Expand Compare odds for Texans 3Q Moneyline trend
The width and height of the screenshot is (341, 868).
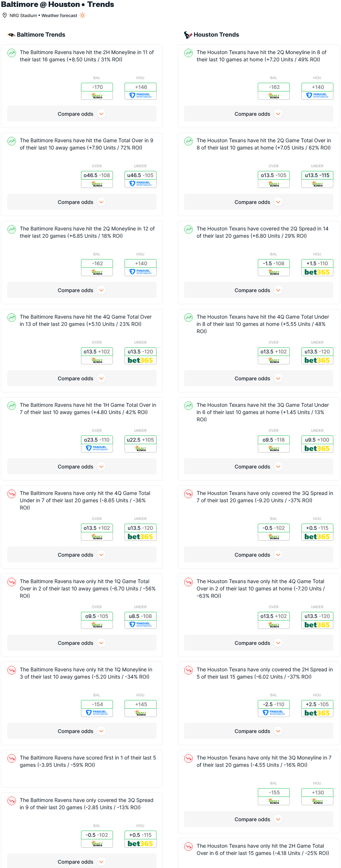[259, 819]
